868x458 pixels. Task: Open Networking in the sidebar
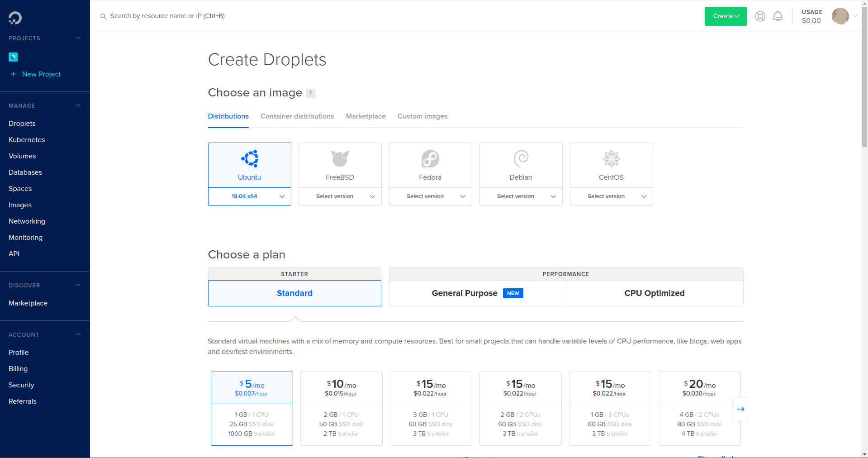pos(27,221)
